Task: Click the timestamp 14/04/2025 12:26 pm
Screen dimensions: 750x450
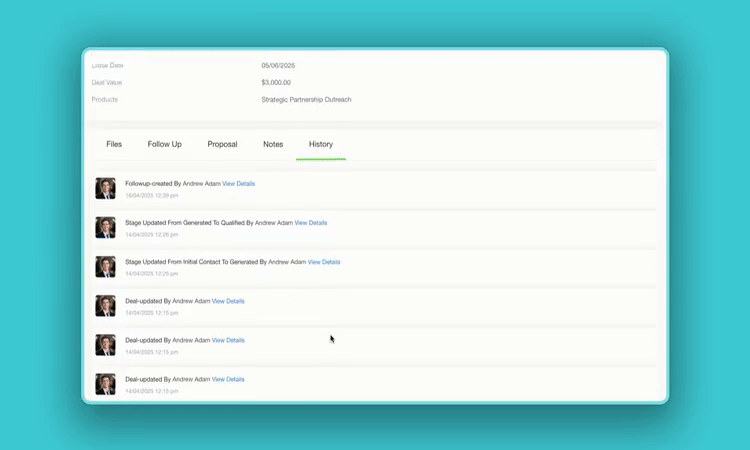Action: (152, 235)
